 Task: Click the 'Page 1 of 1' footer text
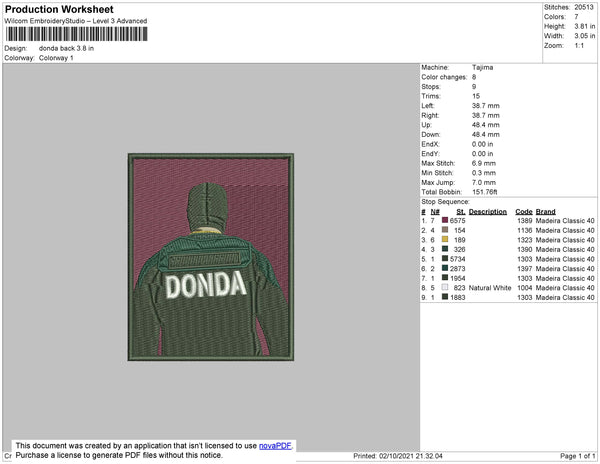click(x=577, y=456)
